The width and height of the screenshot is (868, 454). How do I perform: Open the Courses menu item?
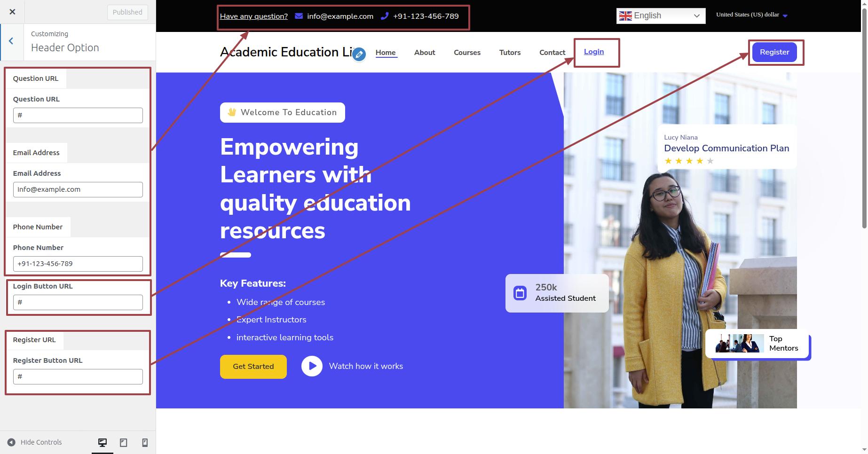point(467,53)
